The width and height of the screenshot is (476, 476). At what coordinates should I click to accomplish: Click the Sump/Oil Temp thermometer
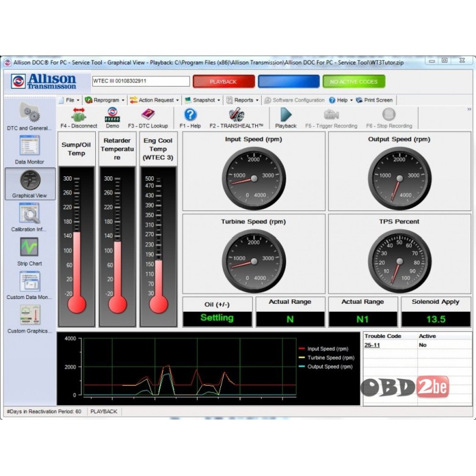coord(76,246)
